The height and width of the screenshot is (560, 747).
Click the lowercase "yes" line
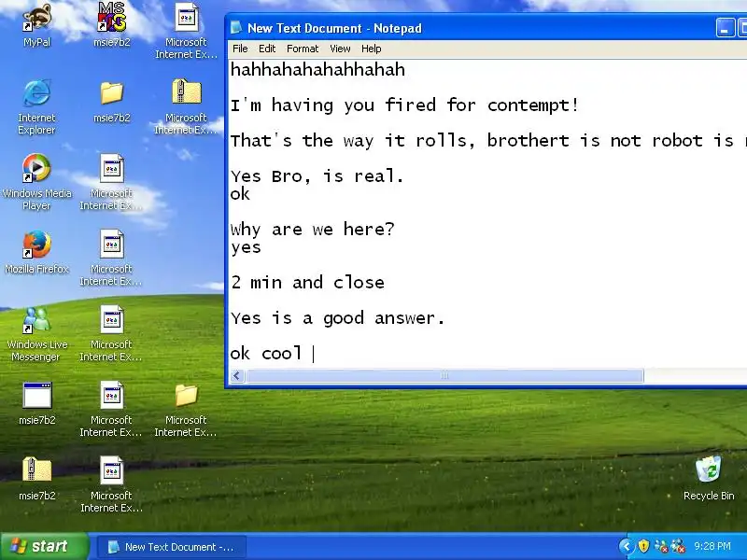246,247
